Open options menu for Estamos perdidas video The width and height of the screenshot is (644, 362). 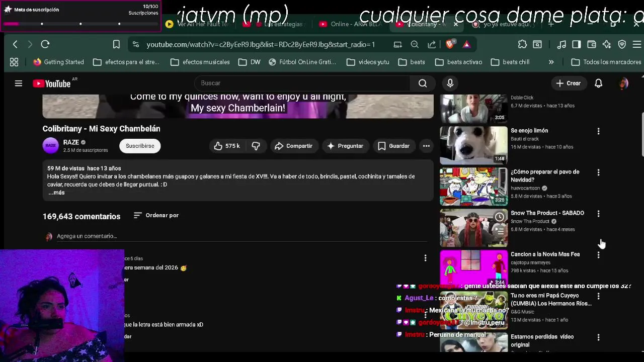point(598,337)
